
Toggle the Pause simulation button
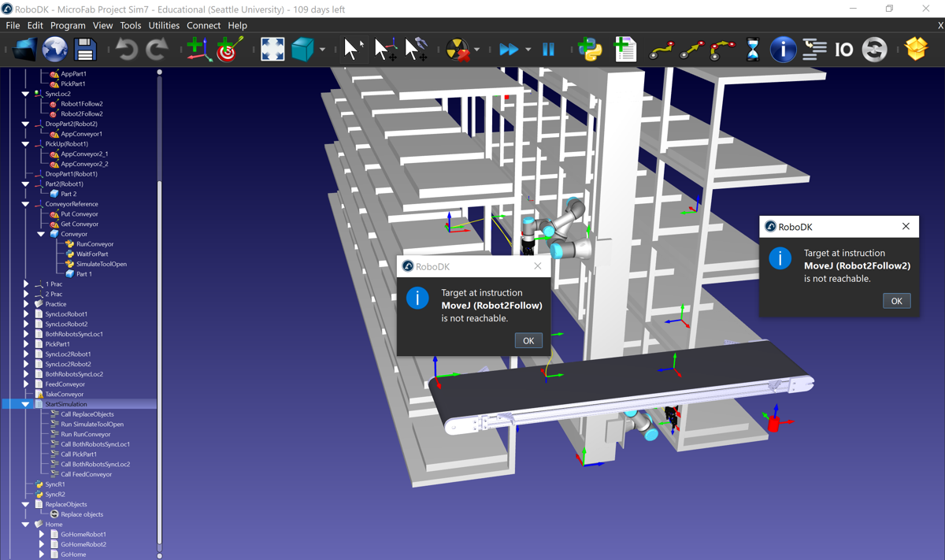pyautogui.click(x=549, y=50)
